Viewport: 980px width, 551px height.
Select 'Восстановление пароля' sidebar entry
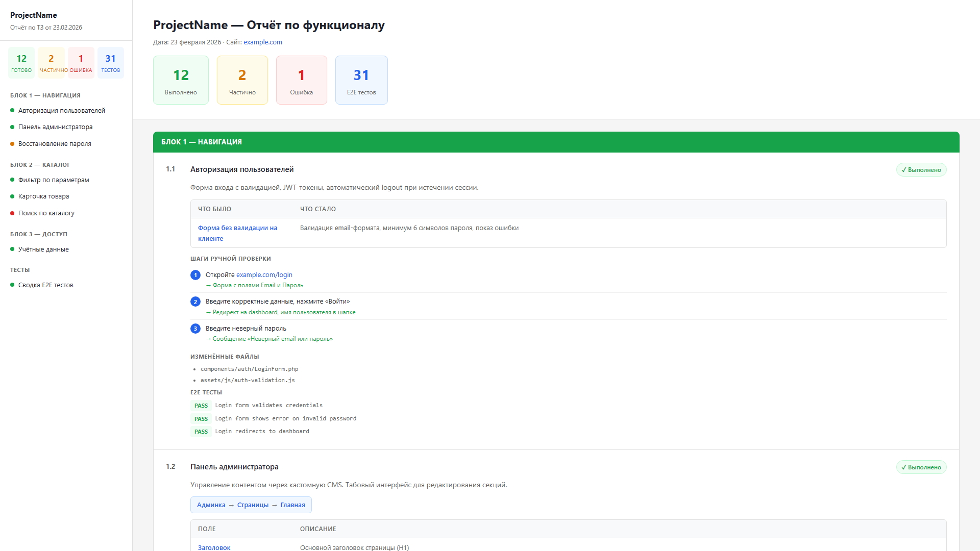[x=55, y=144]
